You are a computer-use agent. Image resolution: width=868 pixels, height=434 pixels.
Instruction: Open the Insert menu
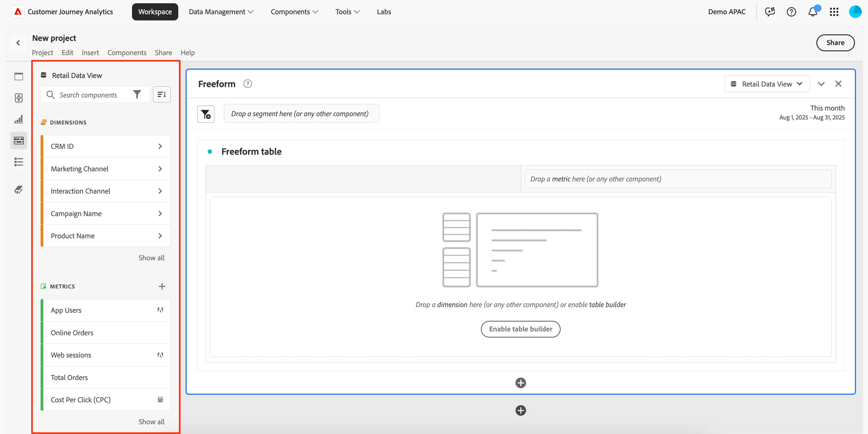(x=90, y=52)
